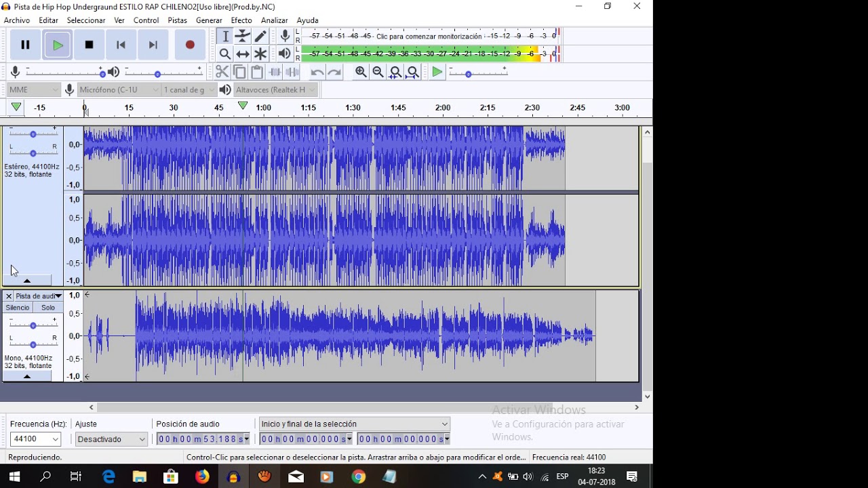Open the Generar menu
This screenshot has width=868, height=488.
point(209,20)
